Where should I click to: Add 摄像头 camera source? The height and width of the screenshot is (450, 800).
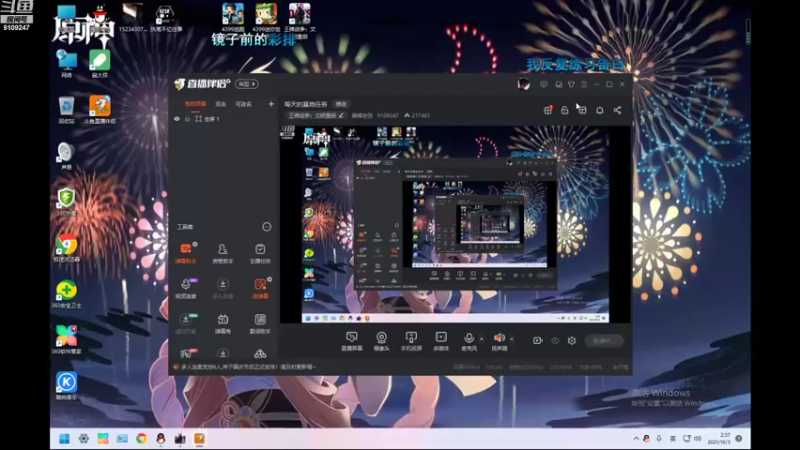381,341
